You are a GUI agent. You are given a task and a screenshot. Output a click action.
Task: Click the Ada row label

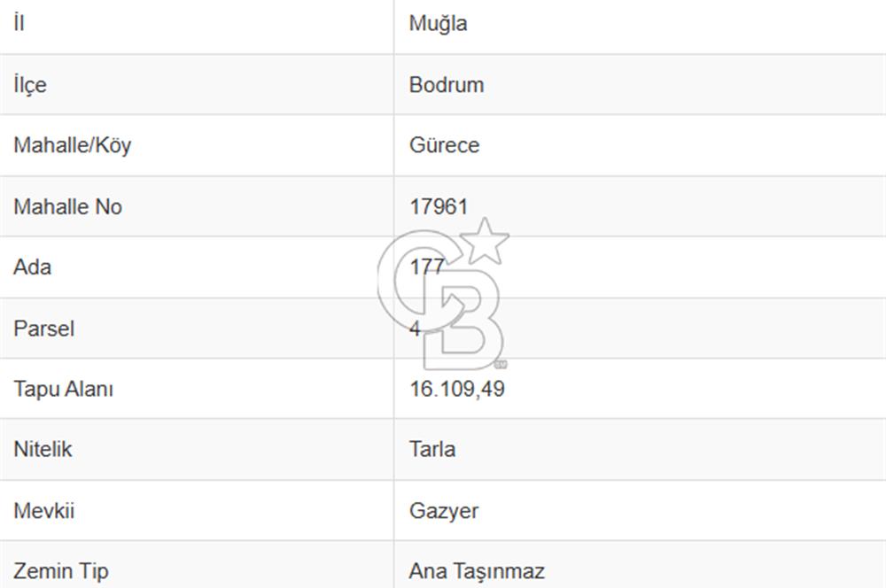pos(32,267)
